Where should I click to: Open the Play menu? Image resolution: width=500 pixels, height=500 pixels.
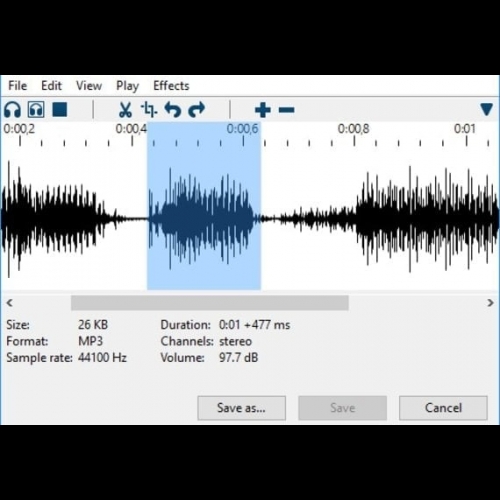pyautogui.click(x=127, y=86)
